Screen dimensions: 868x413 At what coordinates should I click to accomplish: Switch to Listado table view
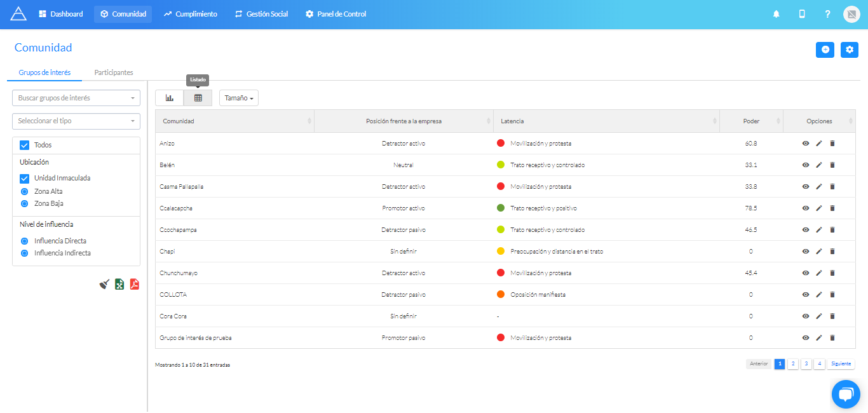click(198, 98)
